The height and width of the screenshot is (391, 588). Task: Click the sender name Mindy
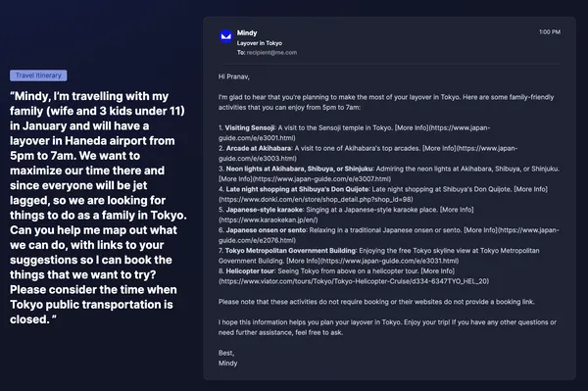tap(247, 32)
